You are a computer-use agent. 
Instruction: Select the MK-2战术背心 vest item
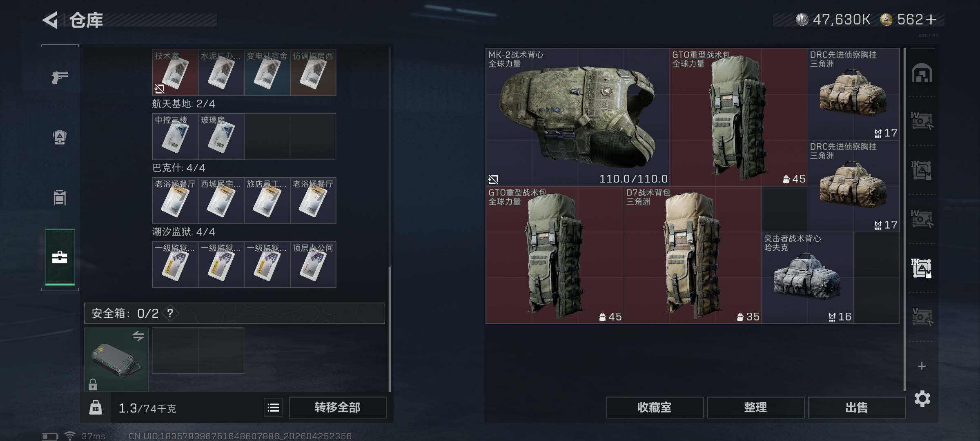coord(578,117)
